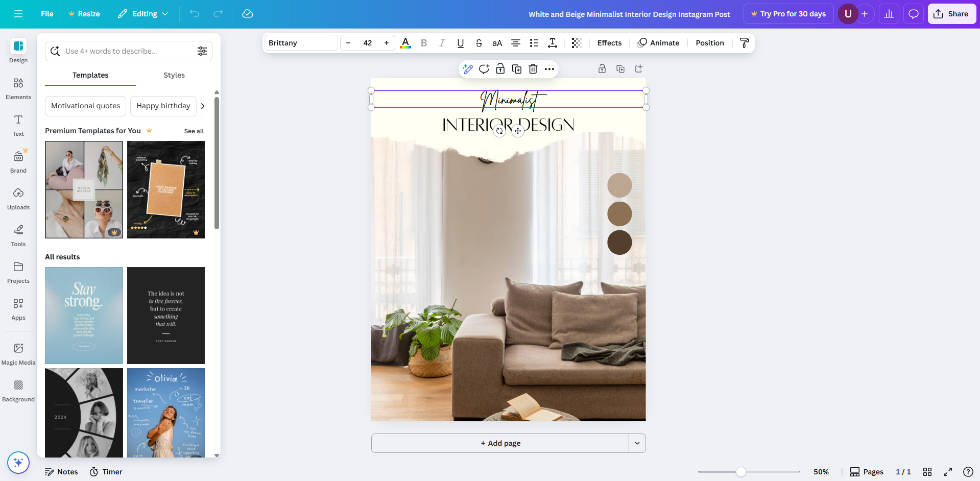This screenshot has width=980, height=481.
Task: Open the Elements panel
Action: [18, 87]
